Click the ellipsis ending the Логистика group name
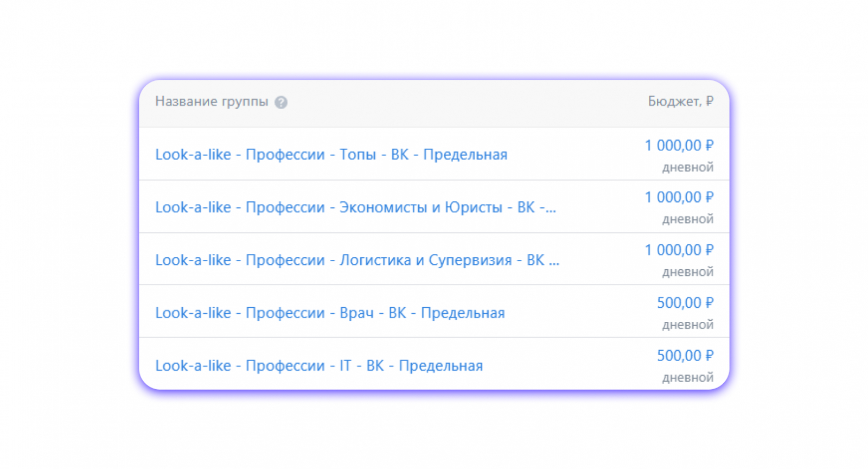This screenshot has width=868, height=469. click(x=553, y=262)
